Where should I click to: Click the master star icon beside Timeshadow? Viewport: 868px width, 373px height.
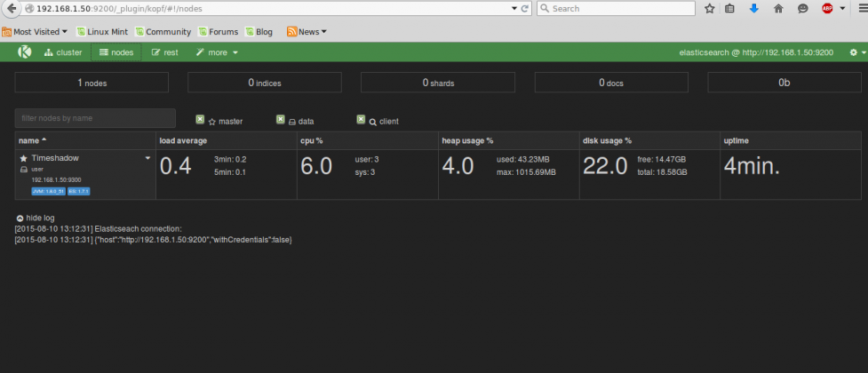click(x=24, y=158)
